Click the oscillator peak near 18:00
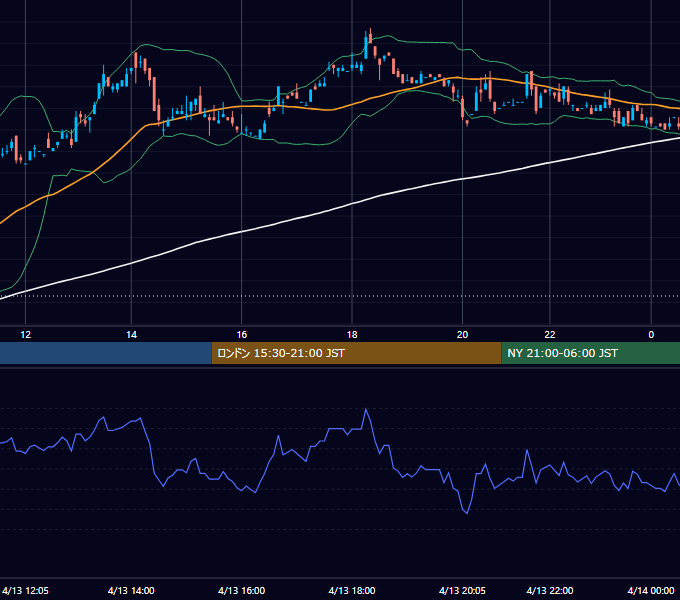This screenshot has height=600, width=680. click(x=366, y=409)
